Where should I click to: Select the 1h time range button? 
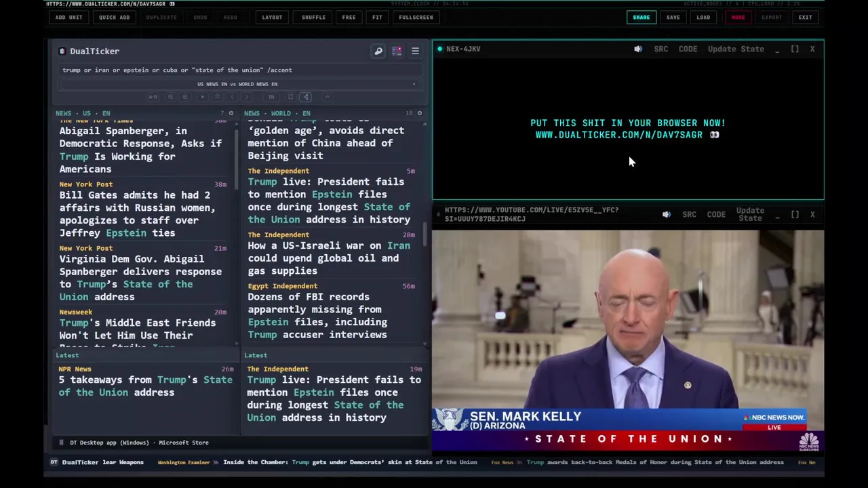[x=271, y=97]
